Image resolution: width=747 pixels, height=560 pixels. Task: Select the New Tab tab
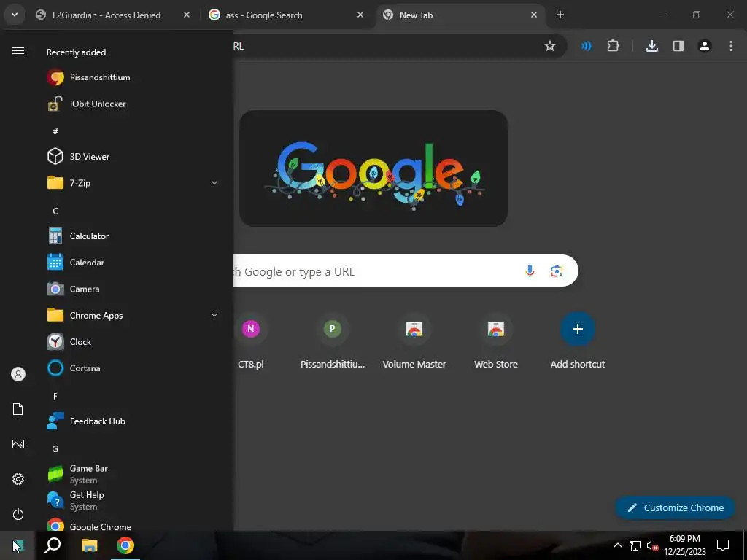(460, 15)
